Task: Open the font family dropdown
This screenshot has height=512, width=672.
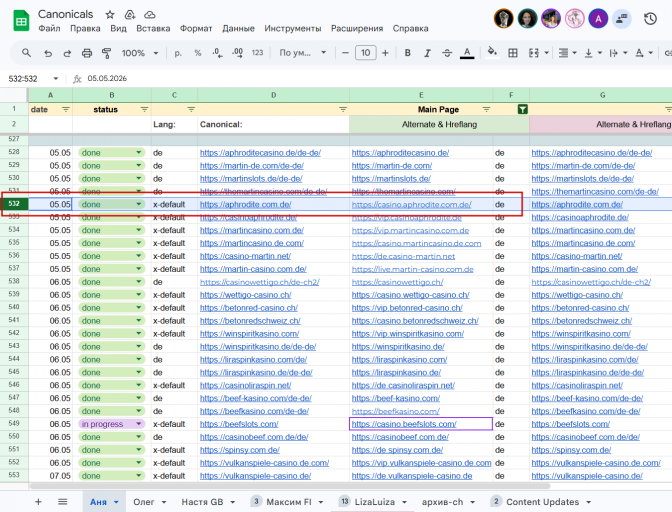Action: point(303,53)
